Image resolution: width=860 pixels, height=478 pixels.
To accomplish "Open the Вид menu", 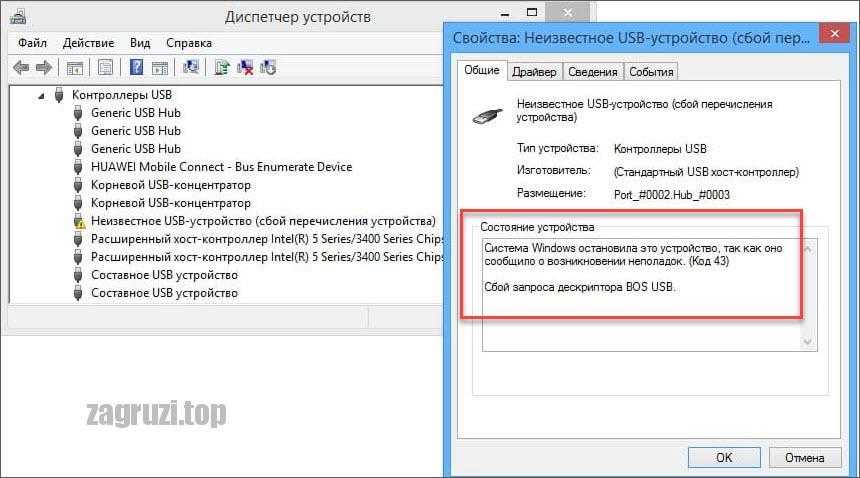I will 140,43.
